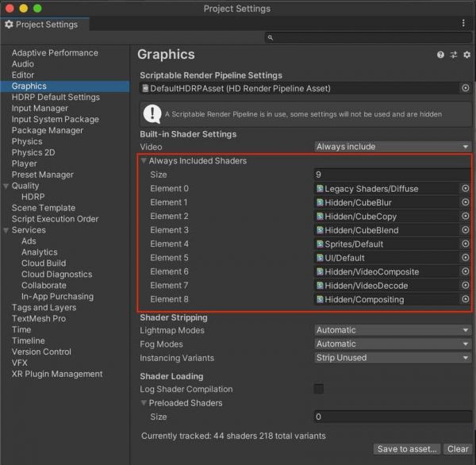The height and width of the screenshot is (465, 476).
Task: Click object picker for DefaultHDRPAsset field
Action: [x=465, y=88]
